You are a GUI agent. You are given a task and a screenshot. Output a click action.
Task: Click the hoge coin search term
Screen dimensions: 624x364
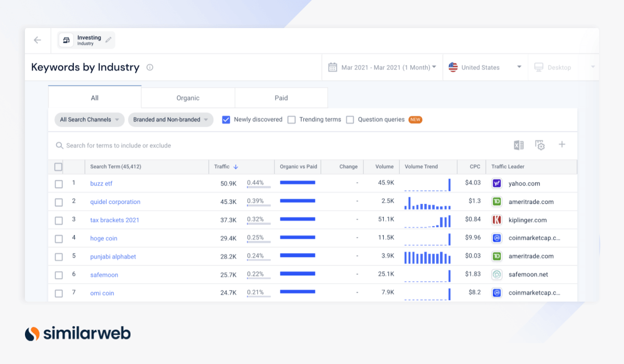coord(103,238)
